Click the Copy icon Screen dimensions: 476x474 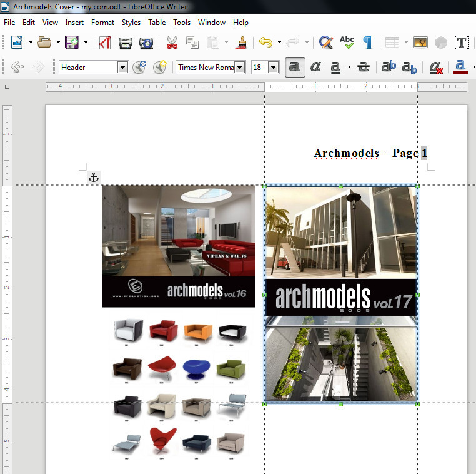pos(192,43)
